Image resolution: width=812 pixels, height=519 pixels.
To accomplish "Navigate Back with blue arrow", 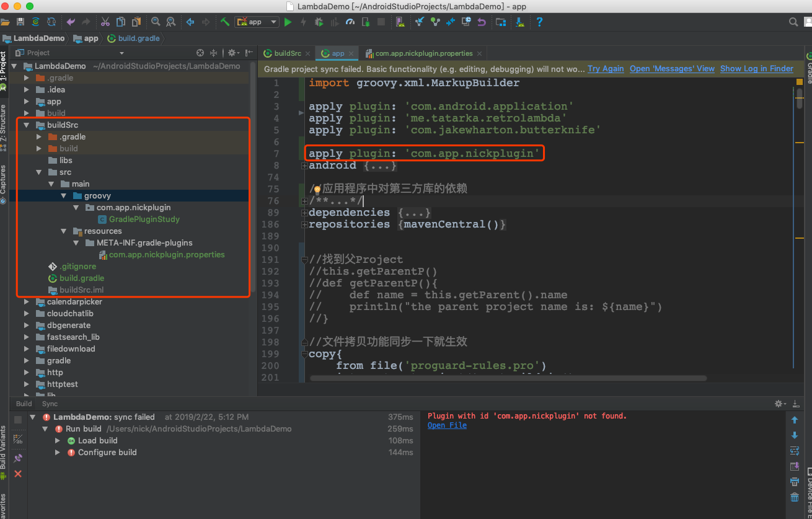I will [190, 22].
